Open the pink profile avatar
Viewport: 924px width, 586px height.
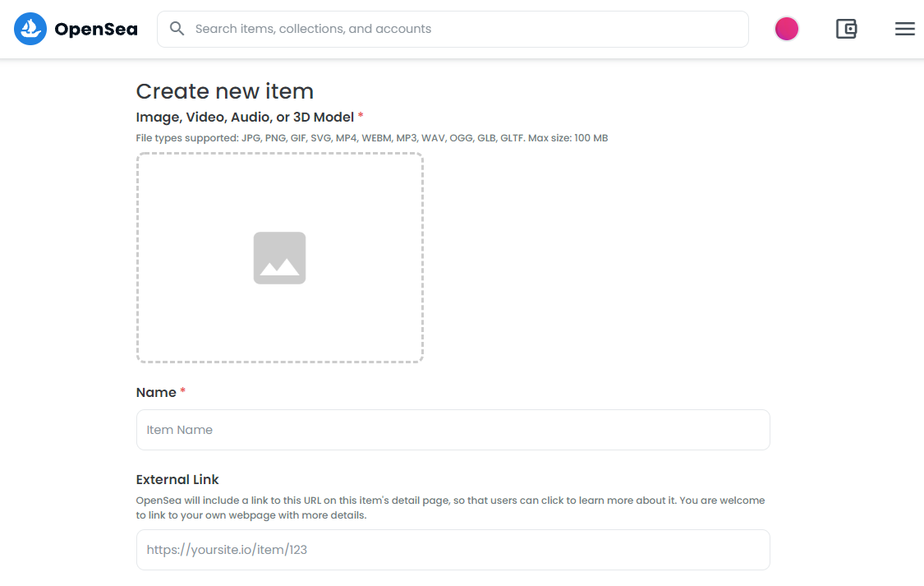(786, 29)
